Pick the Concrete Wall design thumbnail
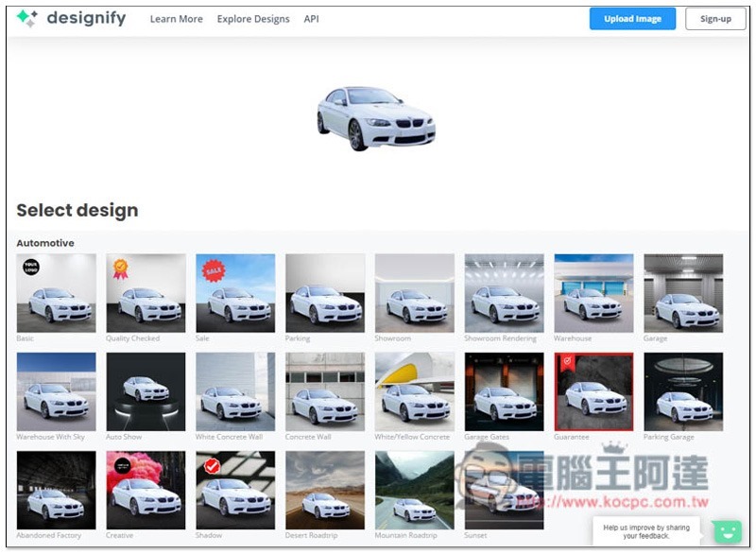 click(x=325, y=391)
